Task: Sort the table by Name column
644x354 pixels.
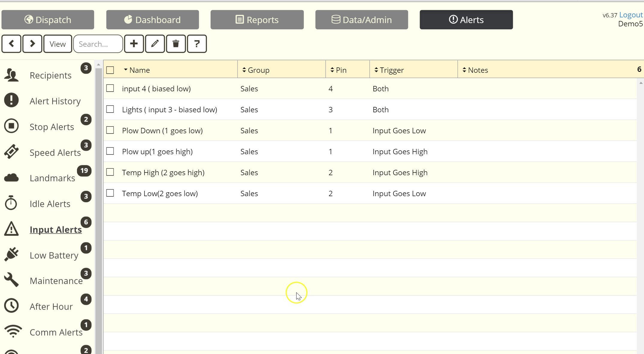Action: coord(137,70)
